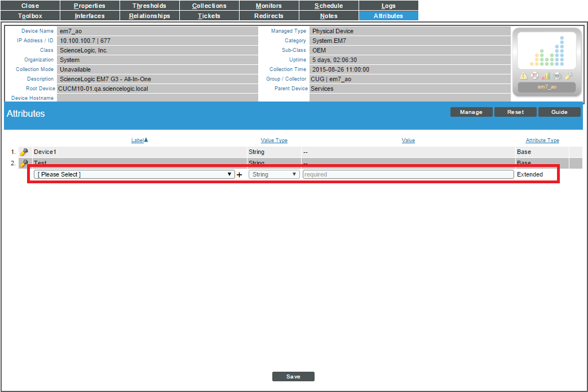This screenshot has width=588, height=392.
Task: Open device tools via the wrench icon
Action: pyautogui.click(x=568, y=76)
